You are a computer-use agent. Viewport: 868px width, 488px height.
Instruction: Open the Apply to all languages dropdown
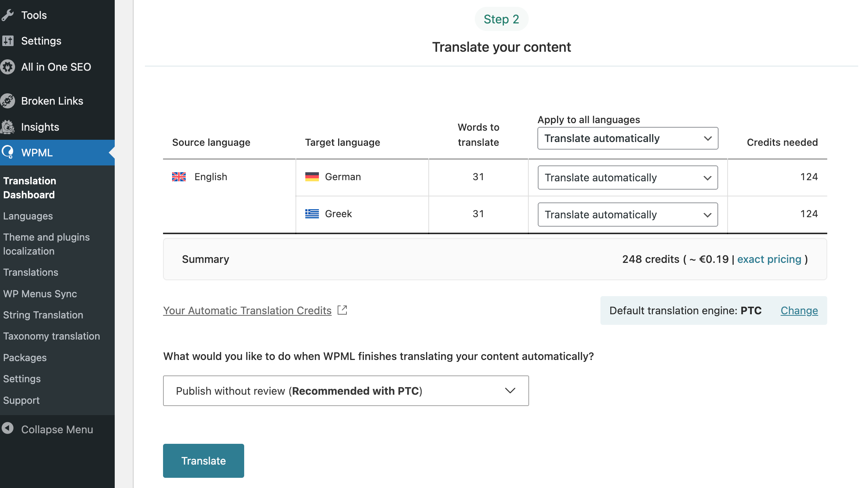pyautogui.click(x=627, y=138)
